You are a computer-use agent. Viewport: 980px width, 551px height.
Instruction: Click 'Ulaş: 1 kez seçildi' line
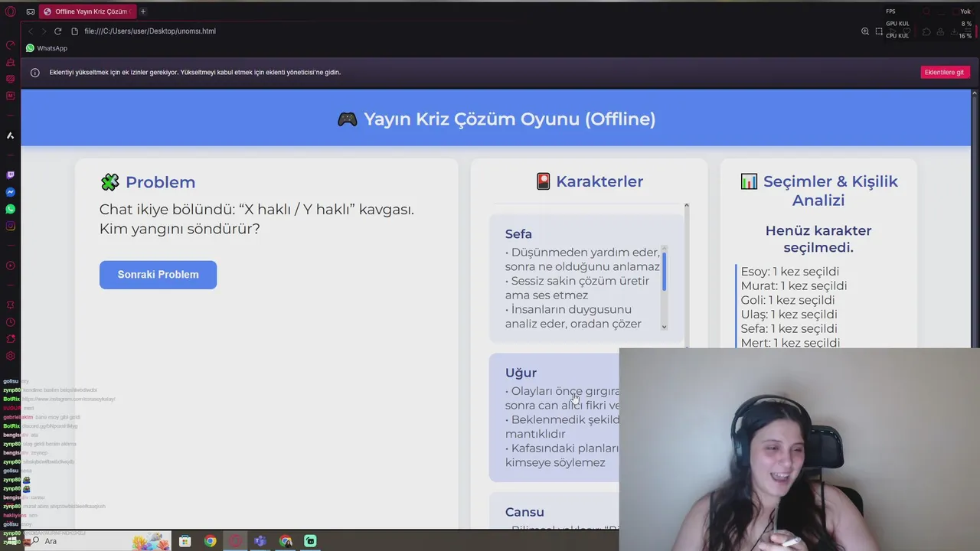point(789,315)
